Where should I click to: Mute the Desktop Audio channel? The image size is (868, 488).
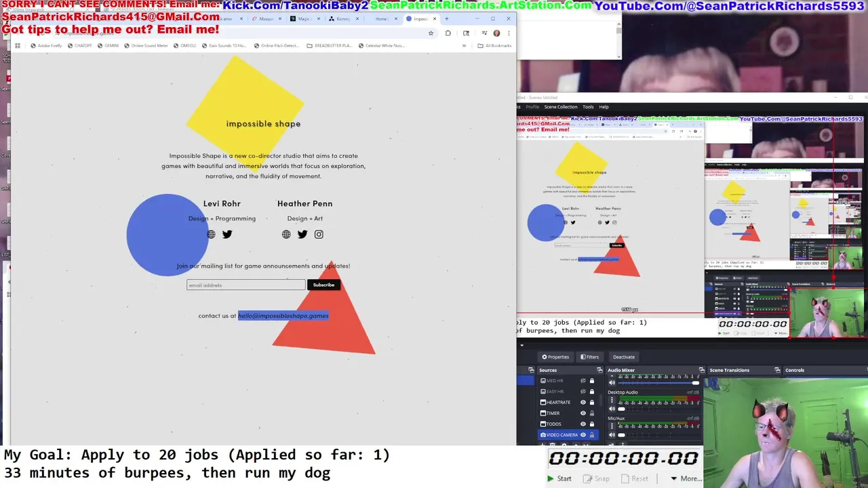(612, 409)
